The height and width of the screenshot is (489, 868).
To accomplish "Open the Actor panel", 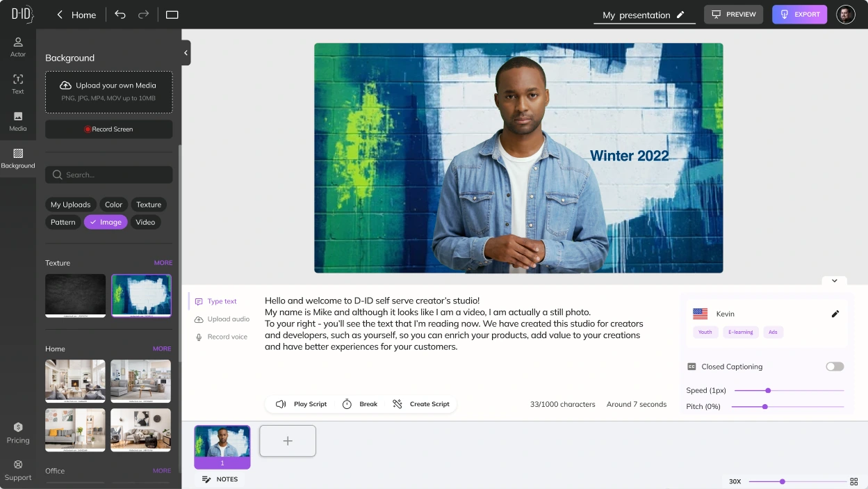I will (18, 47).
